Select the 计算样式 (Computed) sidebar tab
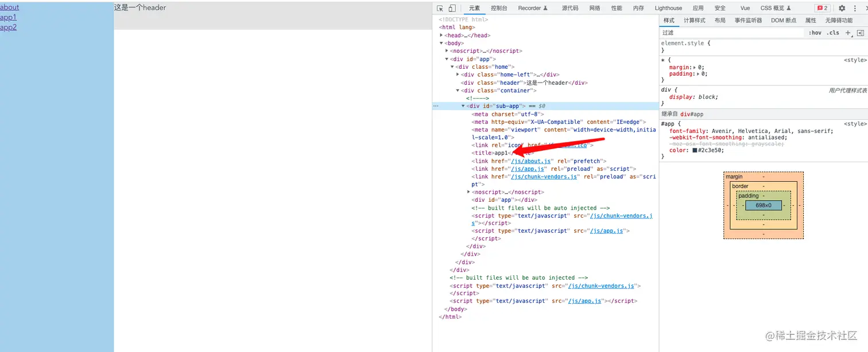868x352 pixels. pos(694,21)
